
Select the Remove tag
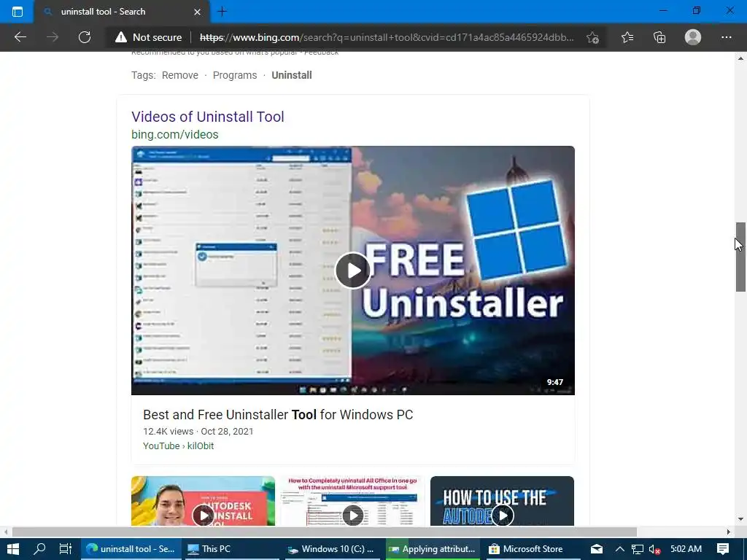click(180, 75)
